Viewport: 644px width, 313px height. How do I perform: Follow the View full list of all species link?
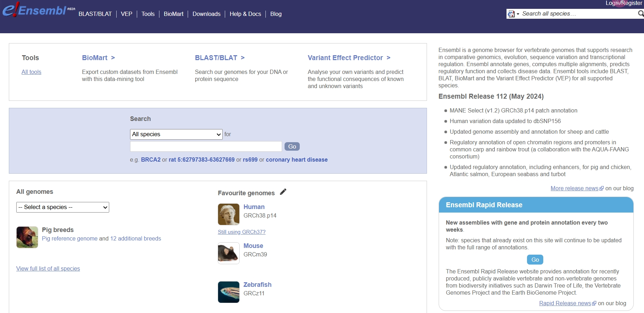(48, 269)
